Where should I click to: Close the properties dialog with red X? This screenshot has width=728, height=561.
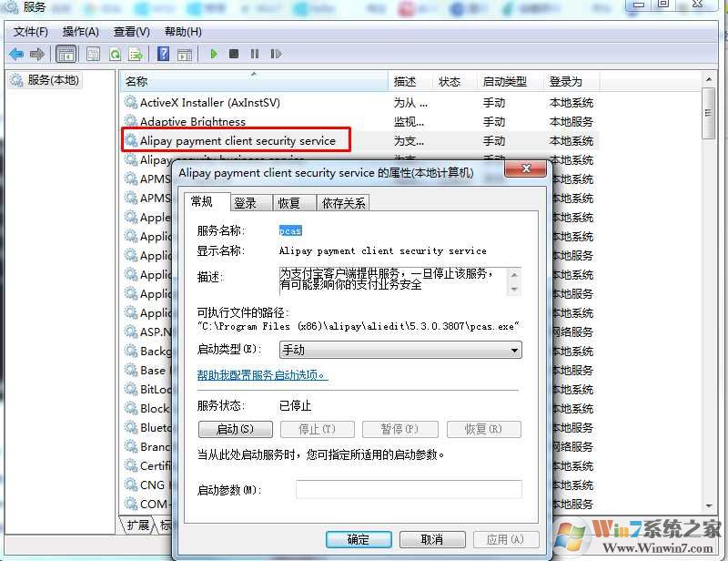pos(526,168)
